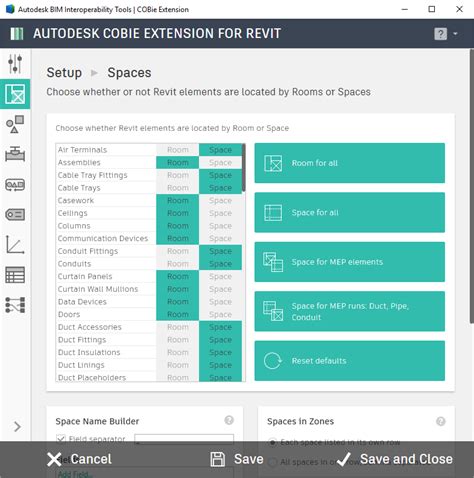Select Curtain Wall Mullions row label

coord(98,289)
